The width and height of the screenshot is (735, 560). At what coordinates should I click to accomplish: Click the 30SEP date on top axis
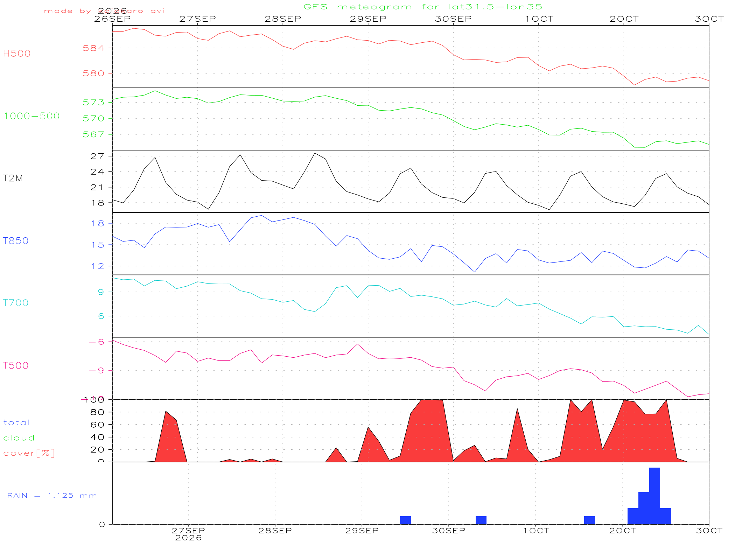pyautogui.click(x=453, y=19)
